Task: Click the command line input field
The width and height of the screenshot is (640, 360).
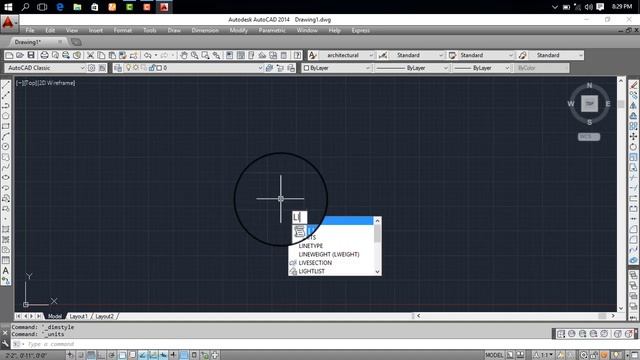Action: coord(282,344)
